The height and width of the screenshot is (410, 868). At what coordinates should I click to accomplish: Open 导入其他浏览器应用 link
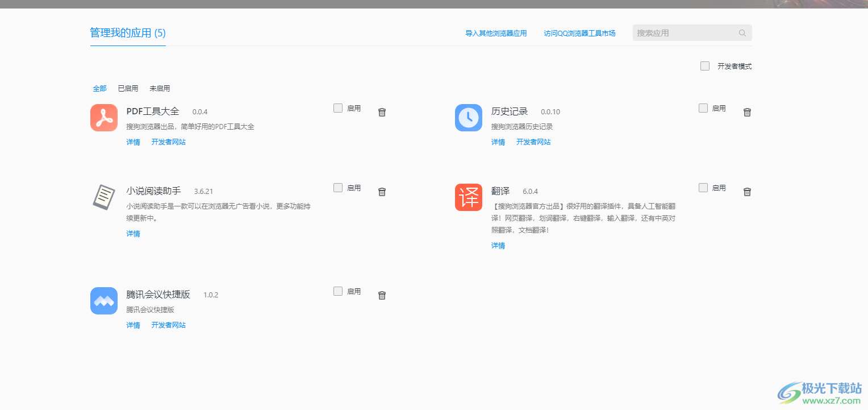pos(496,34)
